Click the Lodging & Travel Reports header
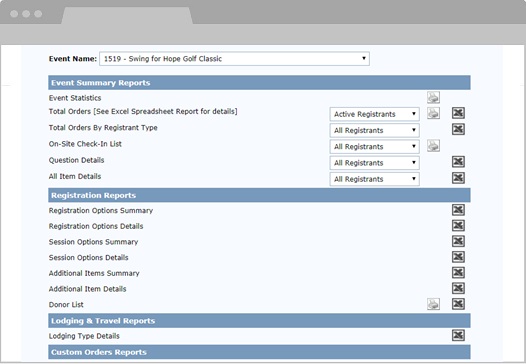The image size is (526, 364). point(259,321)
